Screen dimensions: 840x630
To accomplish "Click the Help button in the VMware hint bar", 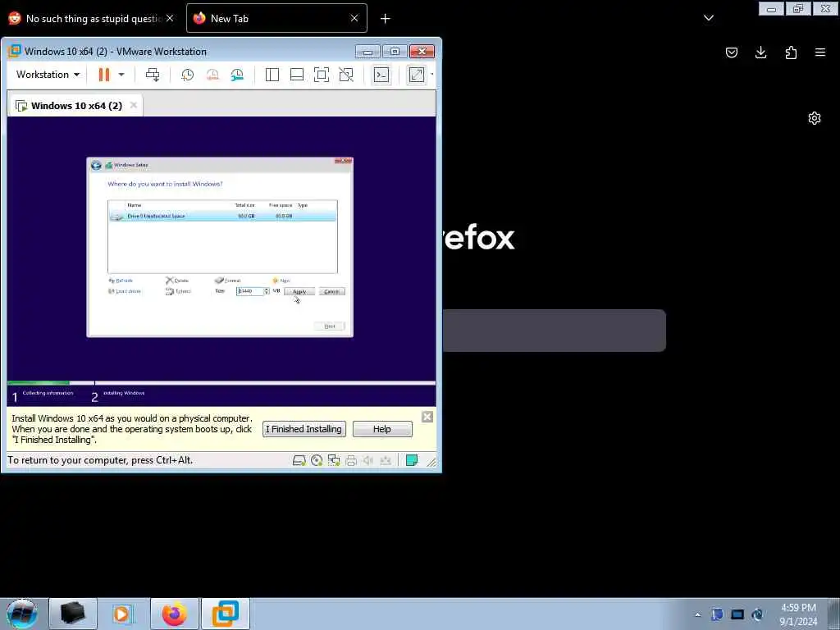I will pos(382,429).
